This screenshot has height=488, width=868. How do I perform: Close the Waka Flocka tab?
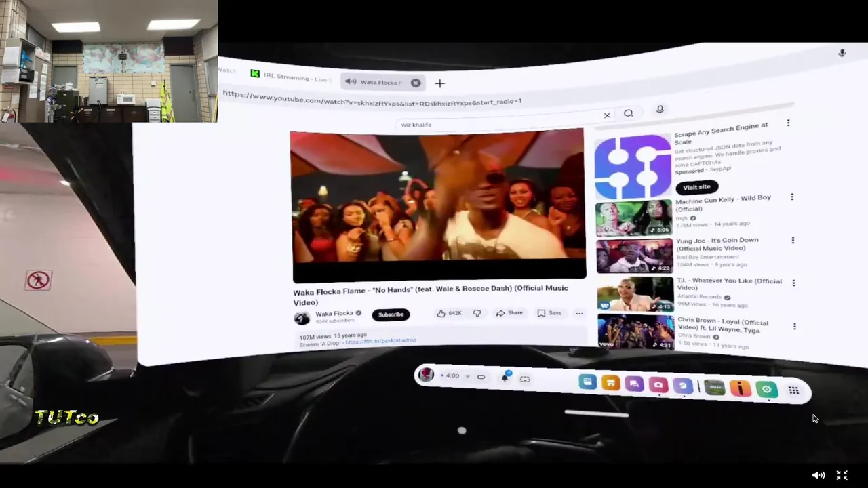(x=416, y=83)
